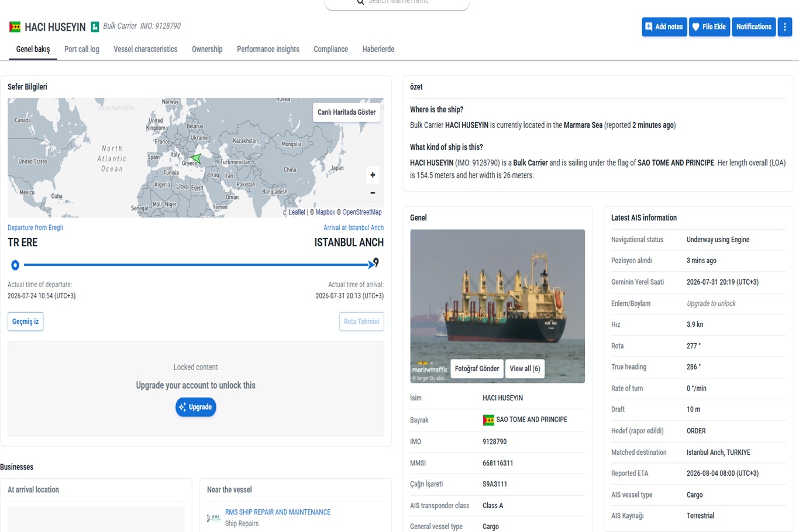Click the MMSI value 668116311

click(x=498, y=463)
